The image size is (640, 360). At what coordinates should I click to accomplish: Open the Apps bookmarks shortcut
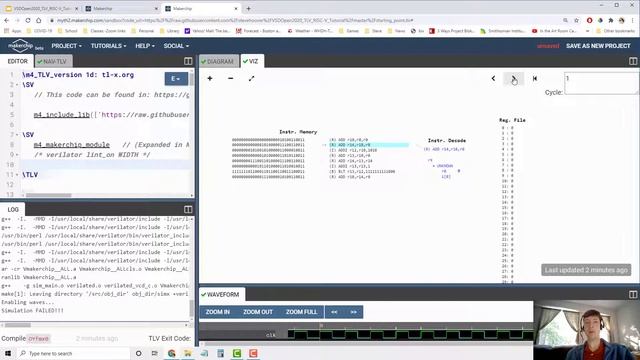(13, 31)
